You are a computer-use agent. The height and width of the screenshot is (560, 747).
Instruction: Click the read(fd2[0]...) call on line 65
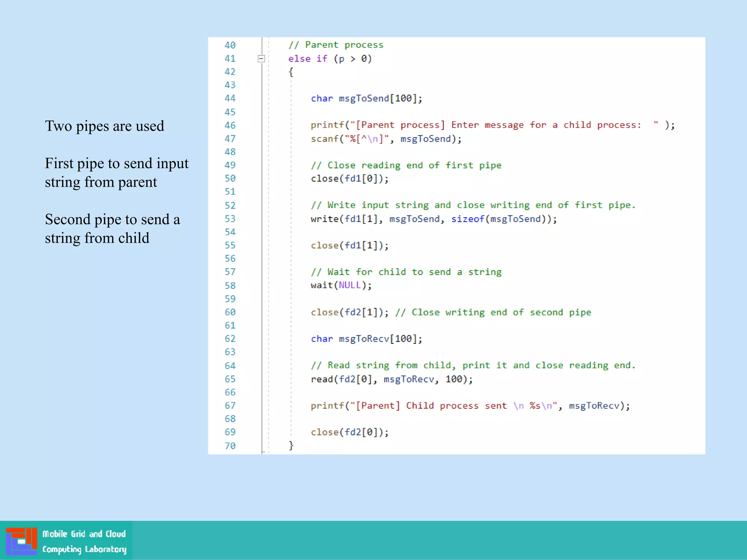(x=391, y=379)
